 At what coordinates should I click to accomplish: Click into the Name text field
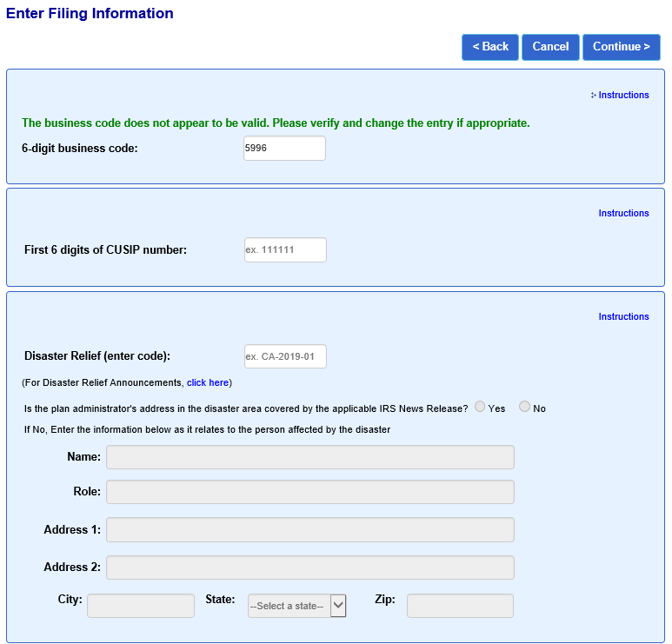click(x=309, y=457)
